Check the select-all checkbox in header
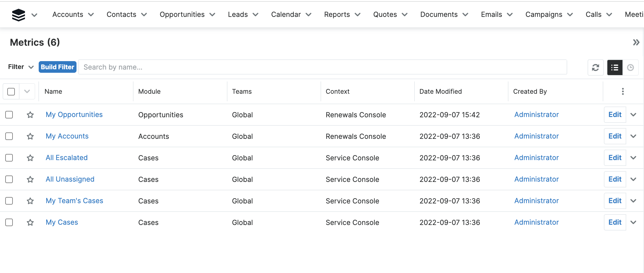The height and width of the screenshot is (273, 644). click(x=11, y=92)
